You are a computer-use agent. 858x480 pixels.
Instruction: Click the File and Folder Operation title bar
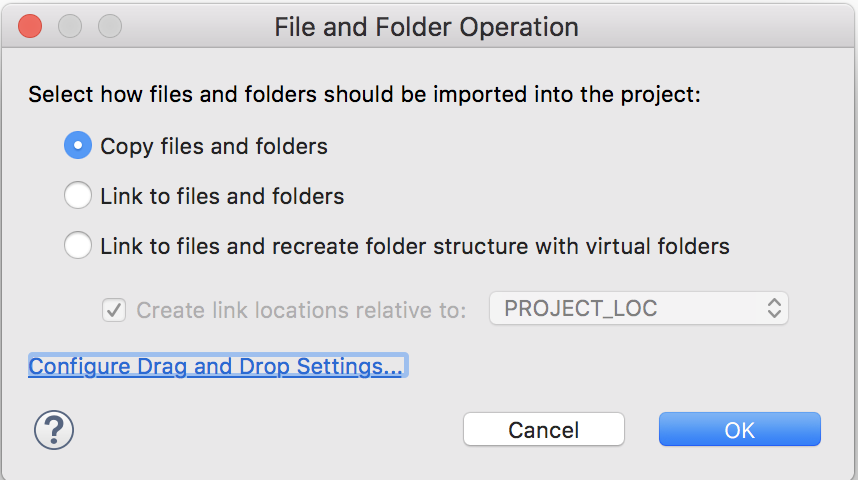[x=427, y=27]
